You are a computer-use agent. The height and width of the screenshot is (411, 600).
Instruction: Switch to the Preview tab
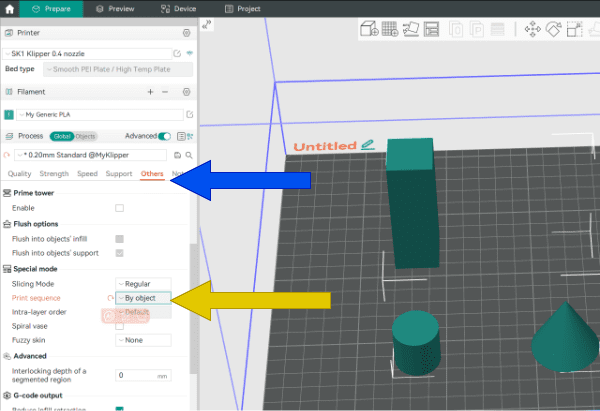(x=115, y=9)
